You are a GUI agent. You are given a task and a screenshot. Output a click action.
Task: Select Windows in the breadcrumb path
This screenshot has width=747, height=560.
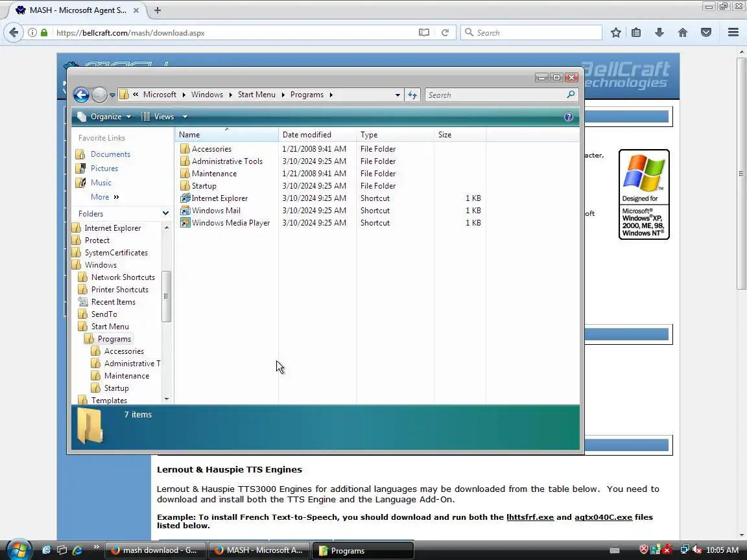(x=207, y=95)
